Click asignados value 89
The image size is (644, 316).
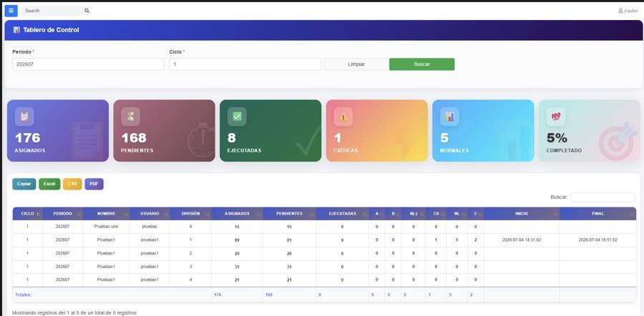(237, 240)
